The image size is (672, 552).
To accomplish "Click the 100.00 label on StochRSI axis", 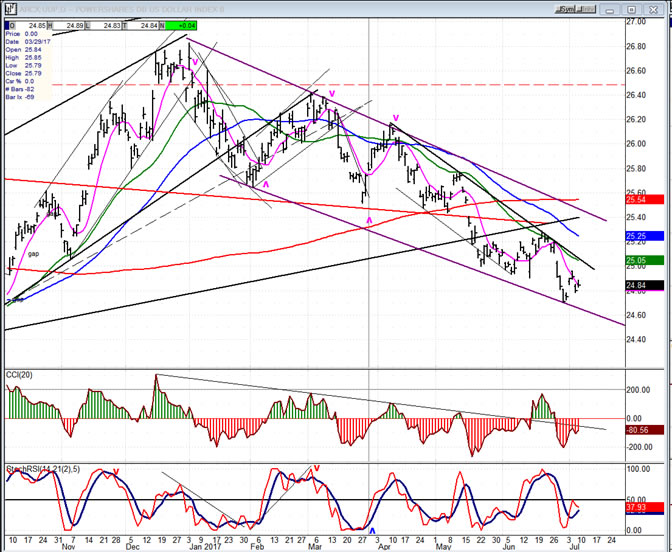I will click(639, 469).
